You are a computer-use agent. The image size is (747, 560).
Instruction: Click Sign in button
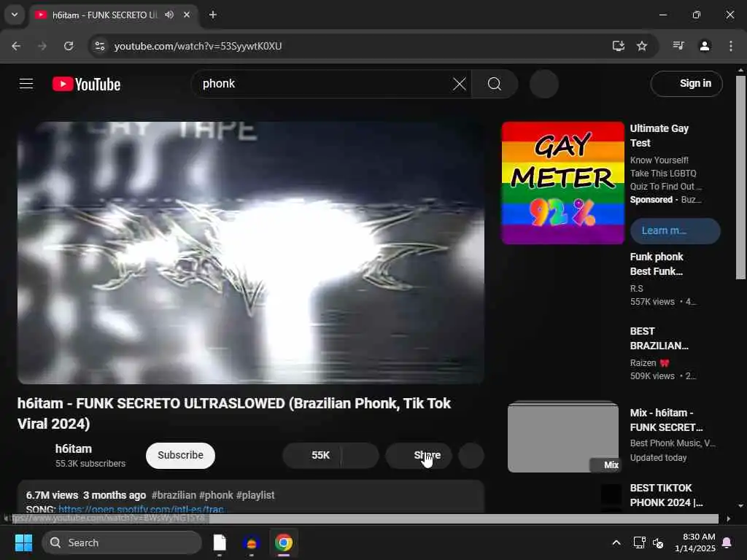tap(686, 84)
